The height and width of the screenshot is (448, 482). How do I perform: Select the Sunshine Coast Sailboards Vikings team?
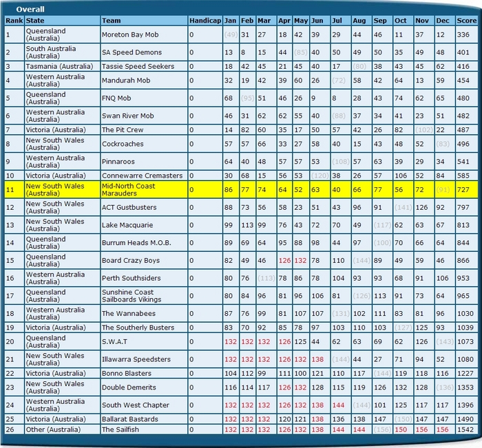132,296
